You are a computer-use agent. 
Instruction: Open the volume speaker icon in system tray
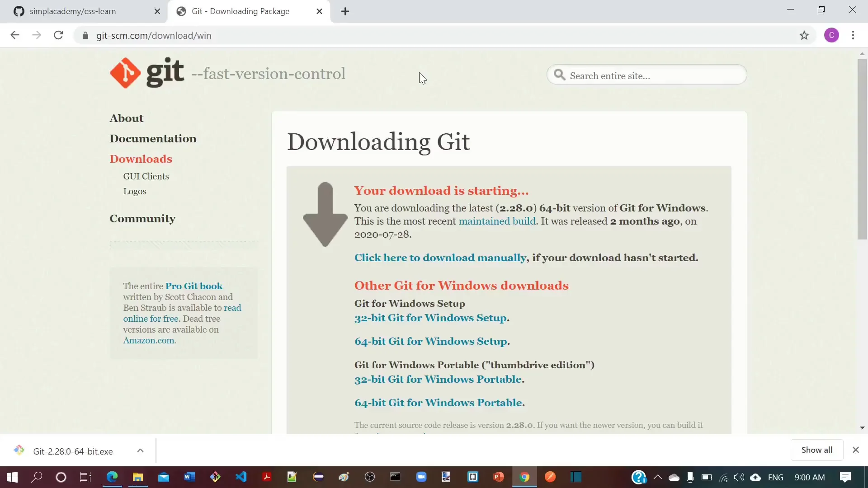tap(739, 478)
